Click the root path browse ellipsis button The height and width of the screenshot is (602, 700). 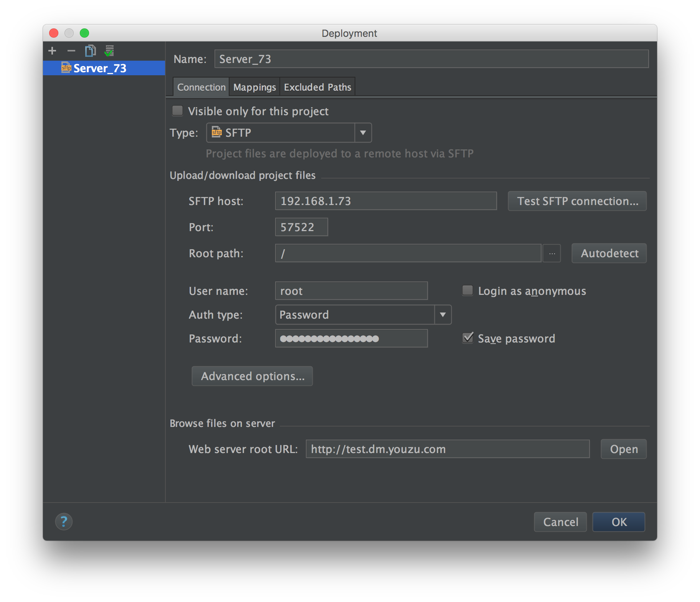click(x=552, y=253)
